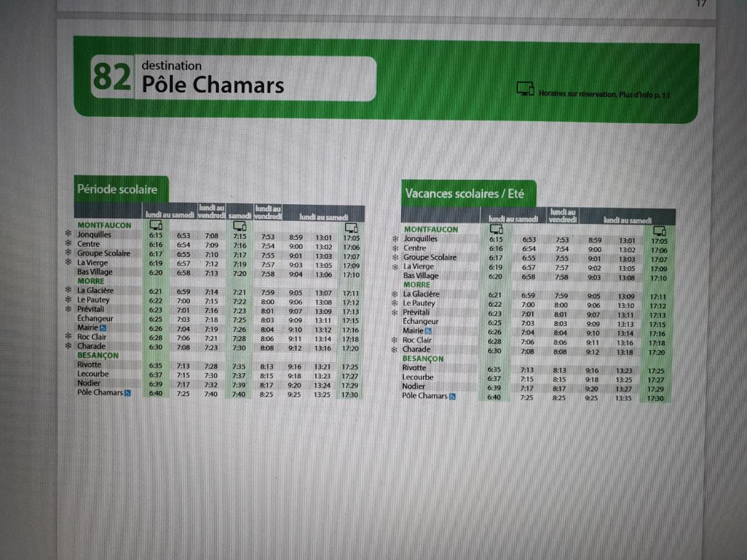Click snowflake icon beside Jonquilles in Période scolaire
This screenshot has height=560, width=747.
coord(69,235)
